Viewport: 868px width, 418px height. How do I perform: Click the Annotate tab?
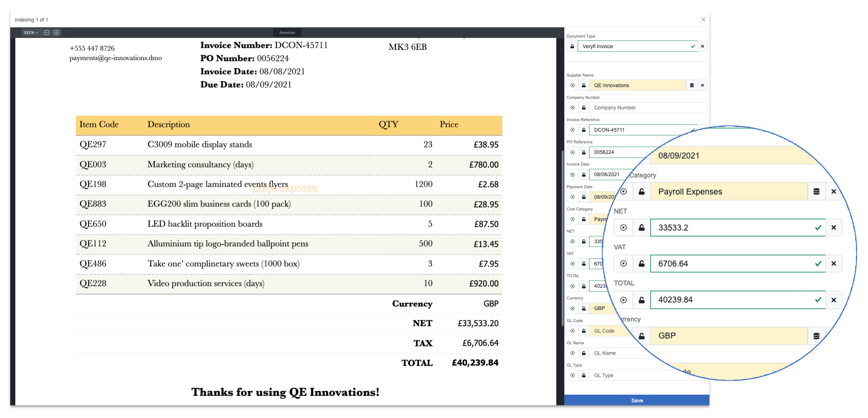(x=287, y=32)
